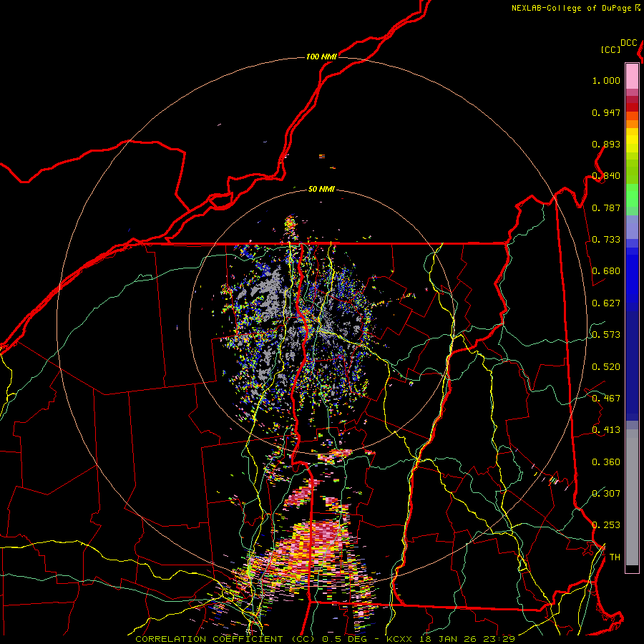This screenshot has width=644, height=644.
Task: Click the 0.893 legend value
Action: click(606, 144)
